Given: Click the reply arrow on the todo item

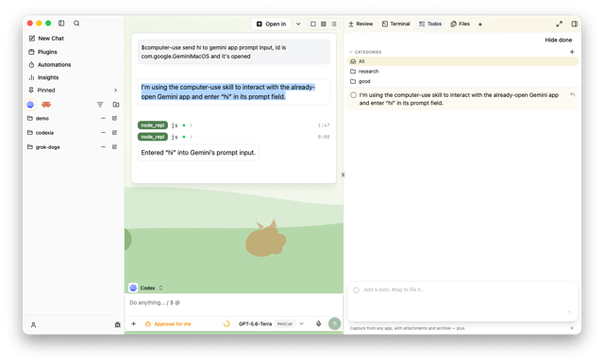Looking at the screenshot, I should [573, 94].
